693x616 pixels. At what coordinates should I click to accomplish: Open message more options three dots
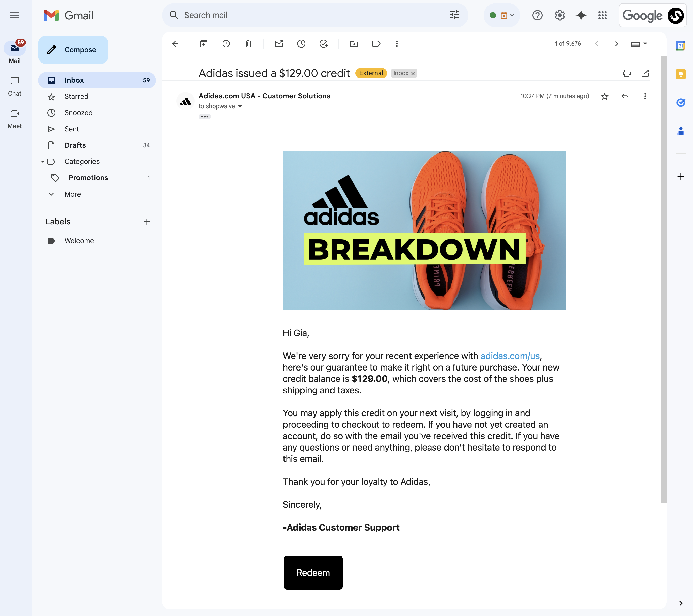pyautogui.click(x=645, y=96)
